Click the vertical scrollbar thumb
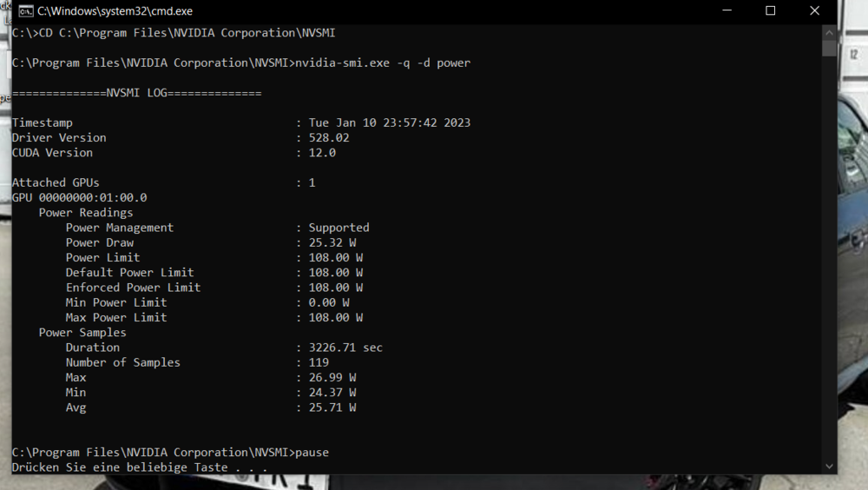Image resolution: width=868 pixels, height=490 pixels. coord(830,49)
